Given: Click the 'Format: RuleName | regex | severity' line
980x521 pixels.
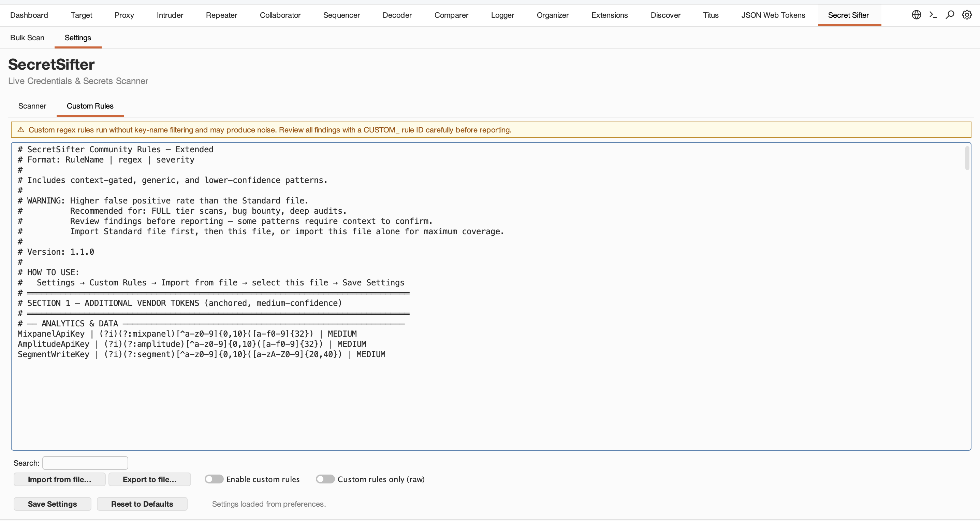Looking at the screenshot, I should (x=106, y=159).
